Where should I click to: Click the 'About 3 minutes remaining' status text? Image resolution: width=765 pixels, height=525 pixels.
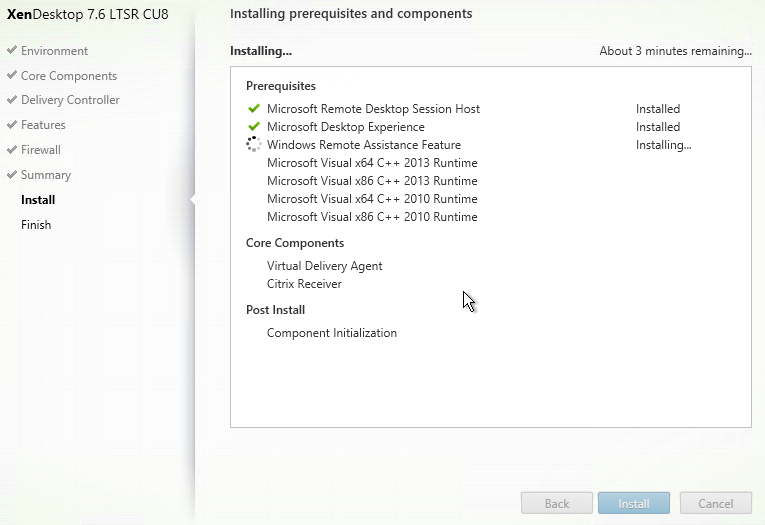pos(675,51)
